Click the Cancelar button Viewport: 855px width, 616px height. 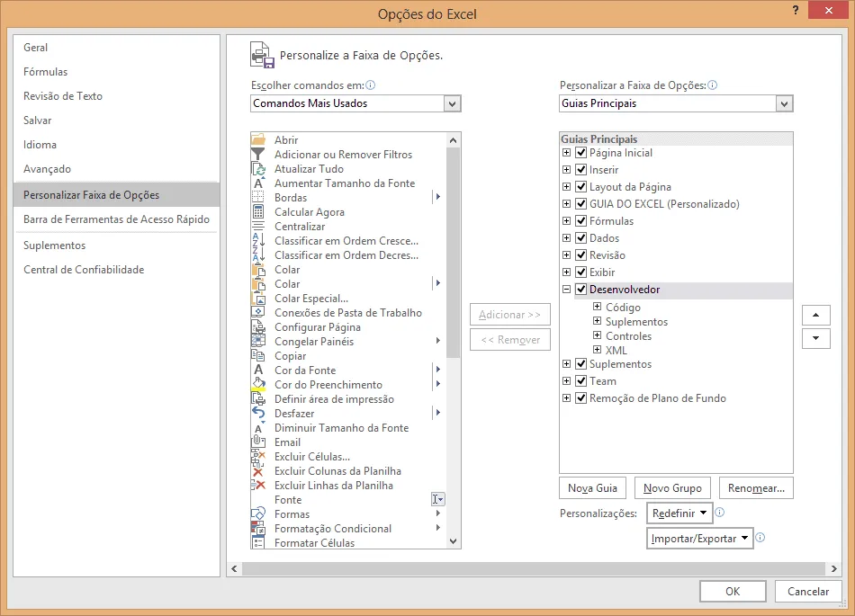[807, 592]
